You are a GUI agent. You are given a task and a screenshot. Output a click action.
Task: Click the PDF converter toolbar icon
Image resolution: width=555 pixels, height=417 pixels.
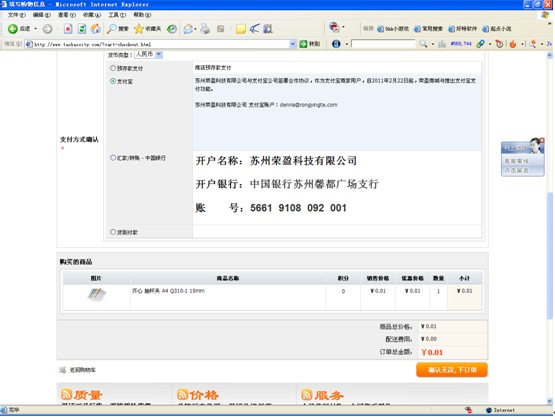click(x=334, y=27)
